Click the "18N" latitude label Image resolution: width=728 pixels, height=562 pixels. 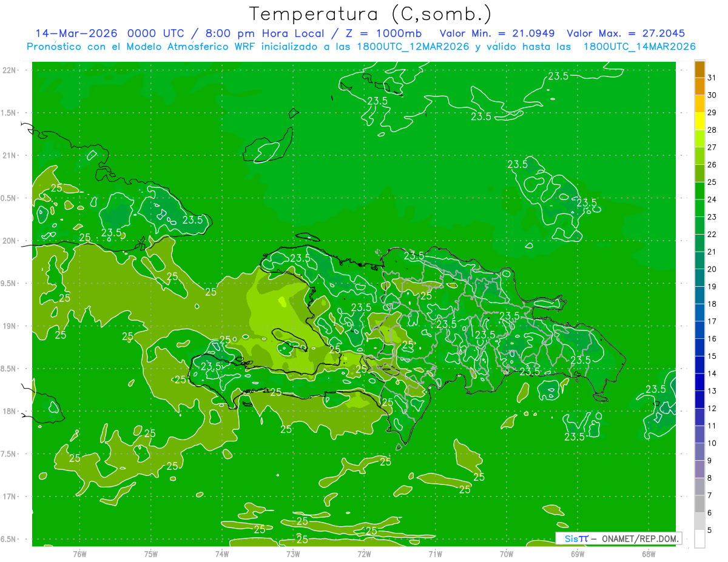(x=9, y=411)
